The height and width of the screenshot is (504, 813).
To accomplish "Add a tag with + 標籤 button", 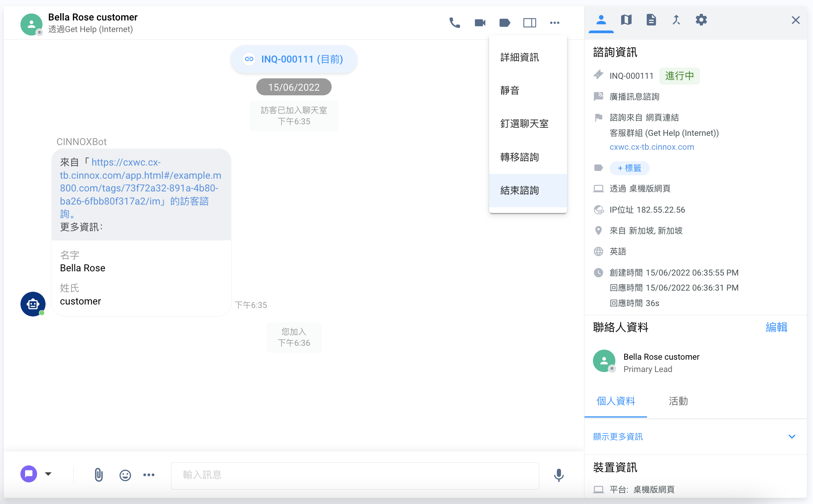I will click(x=629, y=168).
